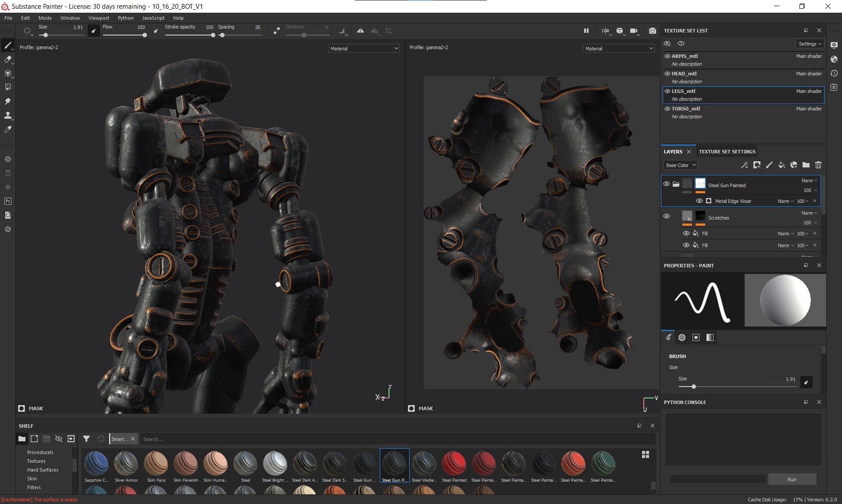The width and height of the screenshot is (842, 504).
Task: Hide the Metal Edge Wear effect
Action: click(699, 201)
